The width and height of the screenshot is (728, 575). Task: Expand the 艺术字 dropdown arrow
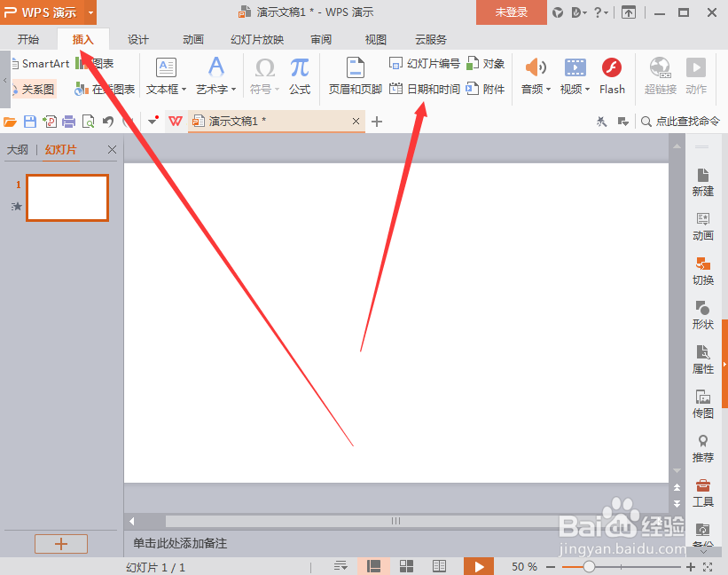click(233, 89)
